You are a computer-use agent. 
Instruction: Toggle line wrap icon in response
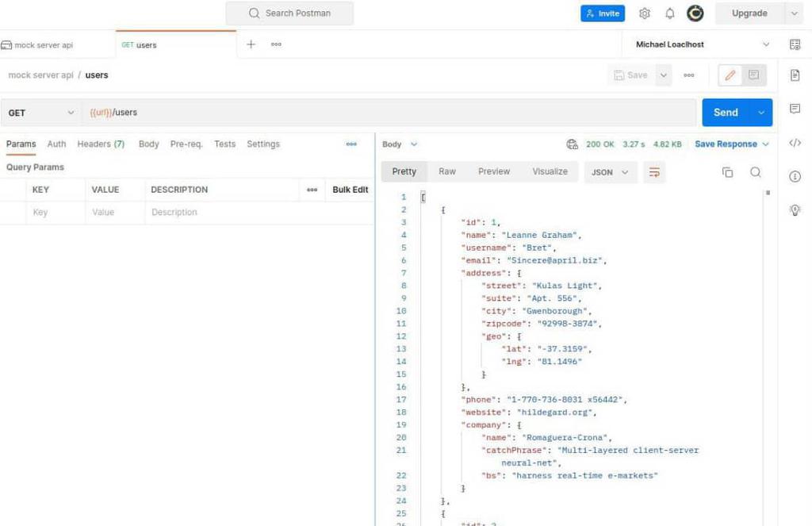click(654, 172)
